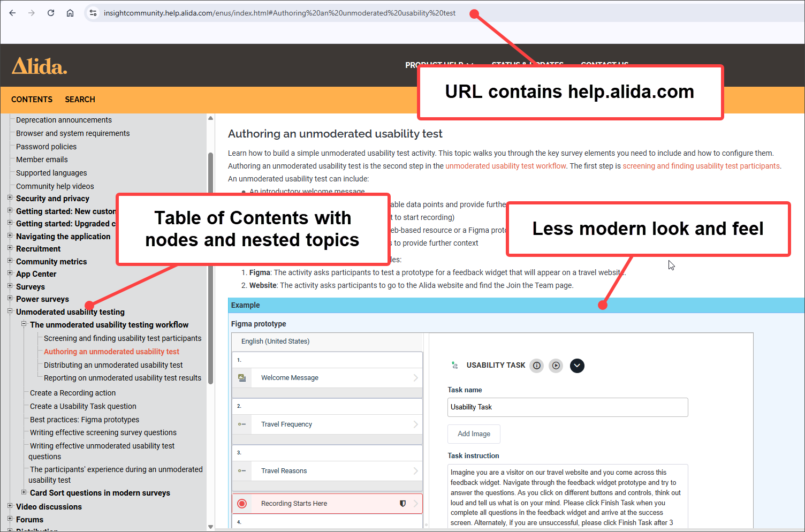Image resolution: width=805 pixels, height=532 pixels.
Task: Click the red record icon on Recording row
Action: coord(242,504)
